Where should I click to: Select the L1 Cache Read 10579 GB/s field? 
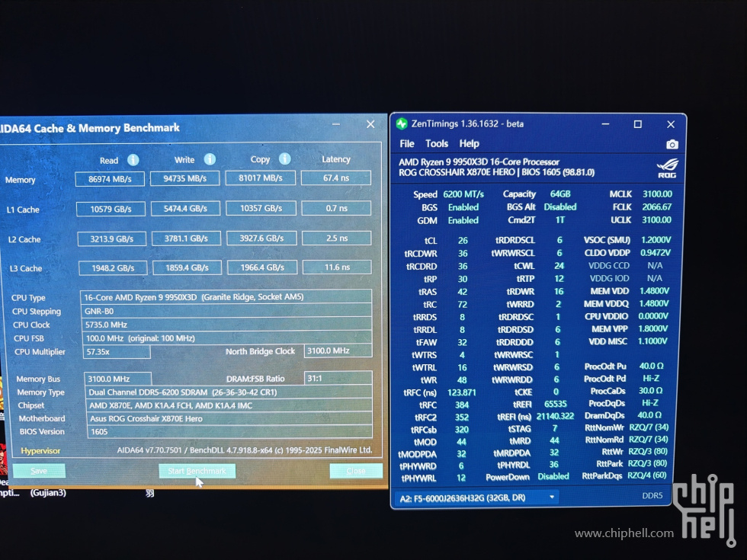point(111,209)
